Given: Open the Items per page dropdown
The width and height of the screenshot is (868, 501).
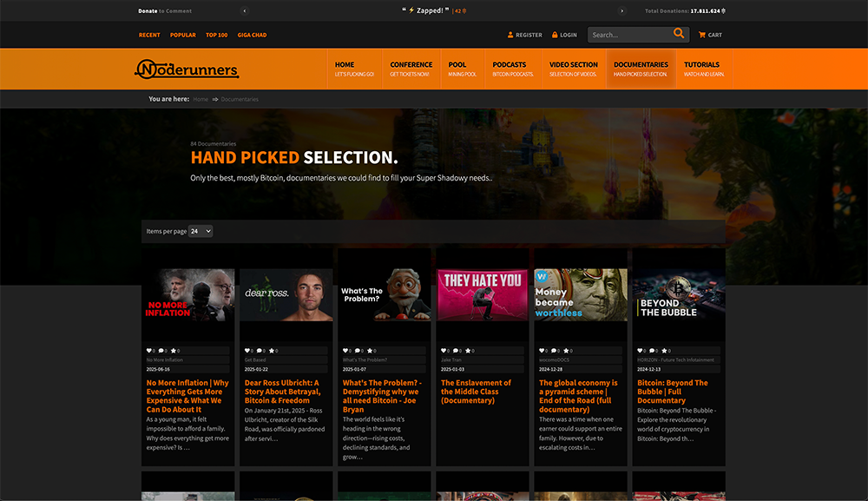Looking at the screenshot, I should (x=201, y=231).
